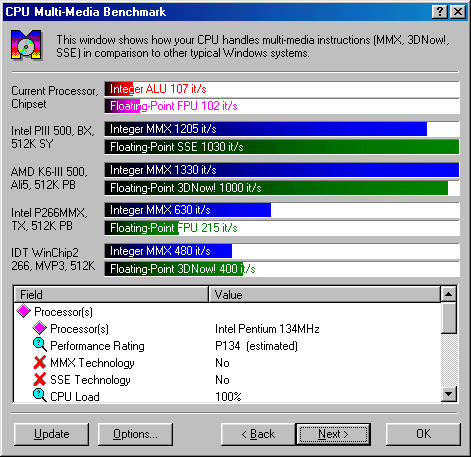Click the pink diamond icon beside Intel Pentium row
471x457 pixels.
[40, 328]
